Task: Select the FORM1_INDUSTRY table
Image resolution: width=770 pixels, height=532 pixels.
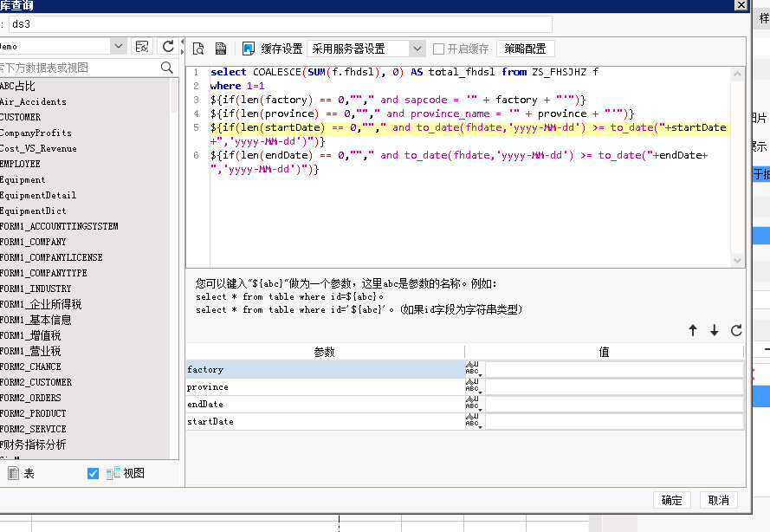Action: tap(36, 289)
